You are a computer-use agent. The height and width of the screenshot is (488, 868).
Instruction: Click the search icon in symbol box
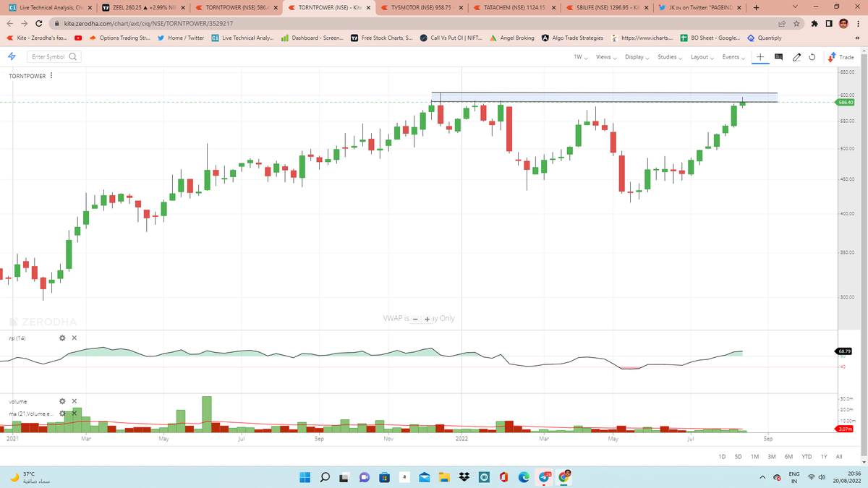point(73,56)
